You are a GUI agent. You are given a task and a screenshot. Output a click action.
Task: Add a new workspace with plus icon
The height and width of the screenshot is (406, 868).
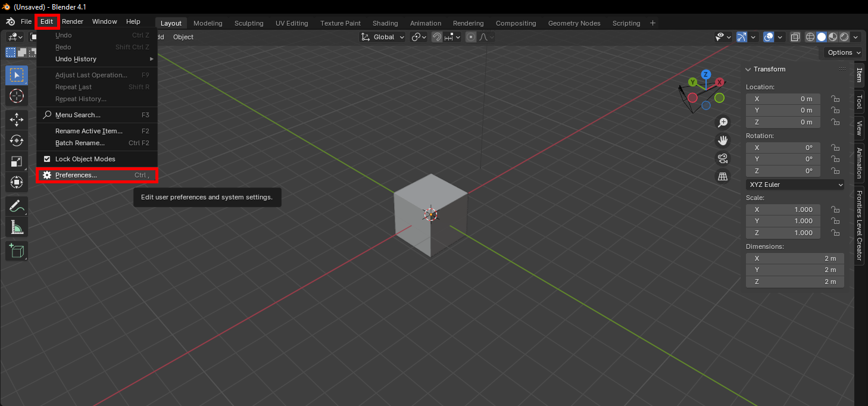click(652, 23)
